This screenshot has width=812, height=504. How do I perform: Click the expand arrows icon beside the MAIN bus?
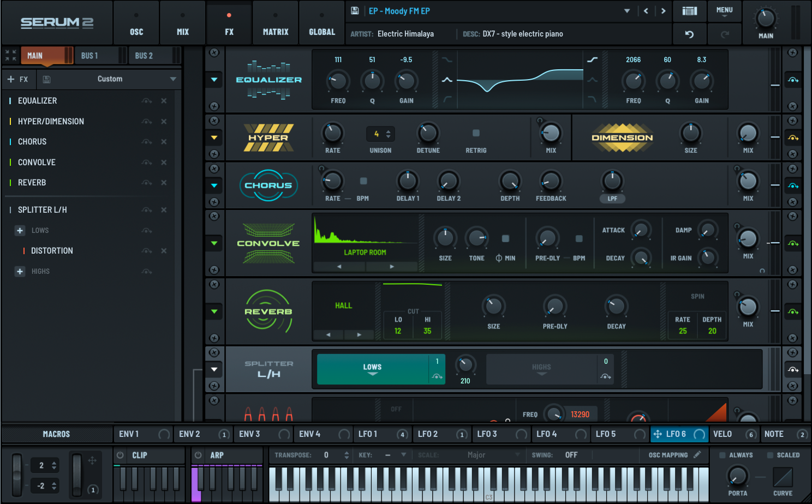coord(10,55)
